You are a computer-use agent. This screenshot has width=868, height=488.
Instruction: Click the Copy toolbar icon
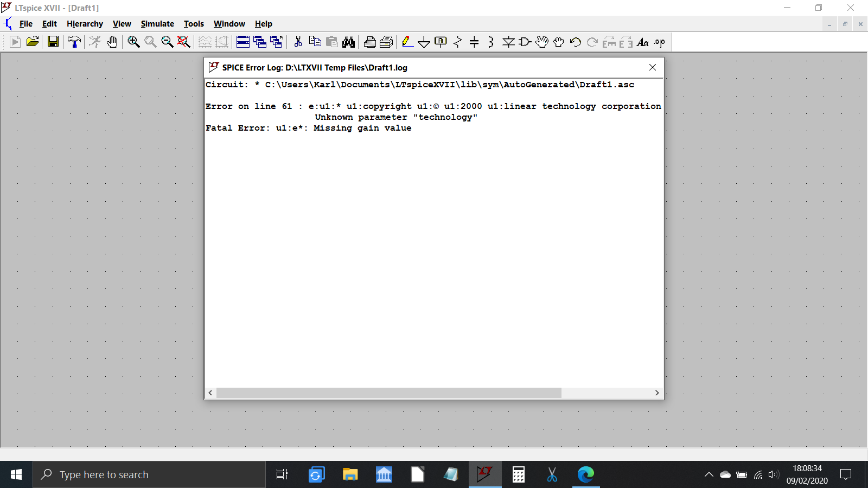tap(315, 42)
